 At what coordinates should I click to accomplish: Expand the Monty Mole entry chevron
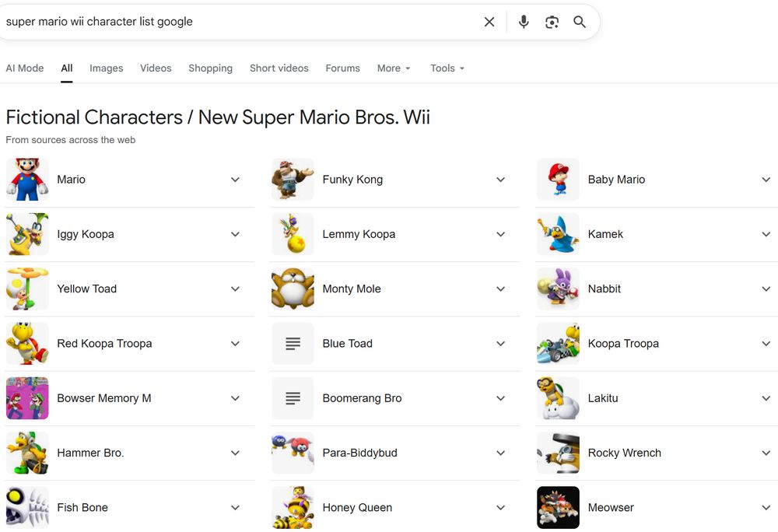click(501, 289)
